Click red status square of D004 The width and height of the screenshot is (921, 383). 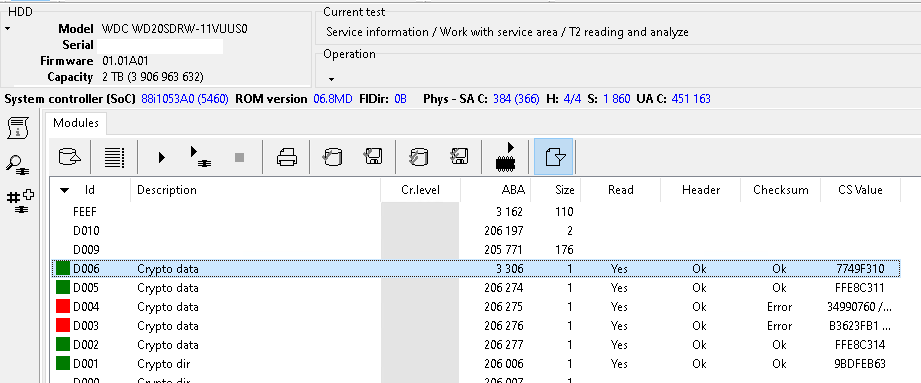(63, 307)
